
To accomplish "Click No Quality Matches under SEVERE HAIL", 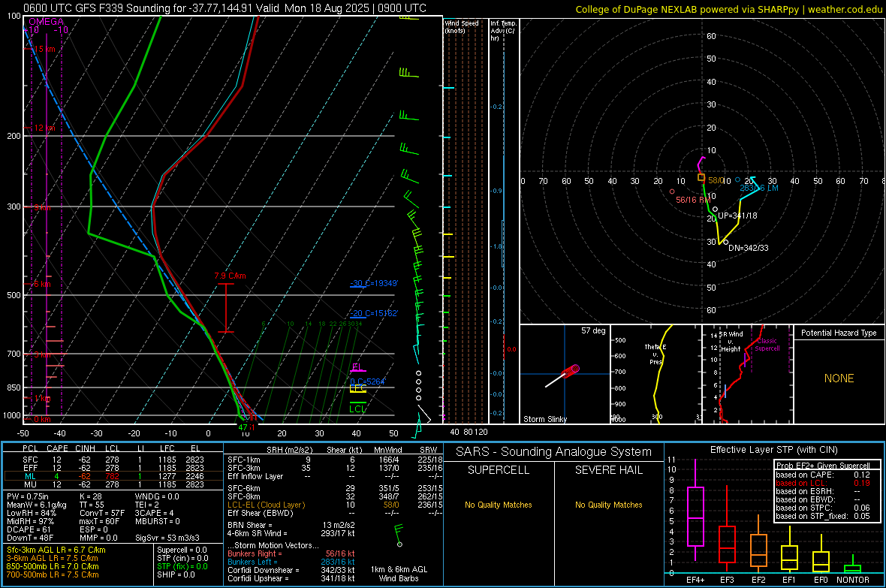I will tap(608, 505).
